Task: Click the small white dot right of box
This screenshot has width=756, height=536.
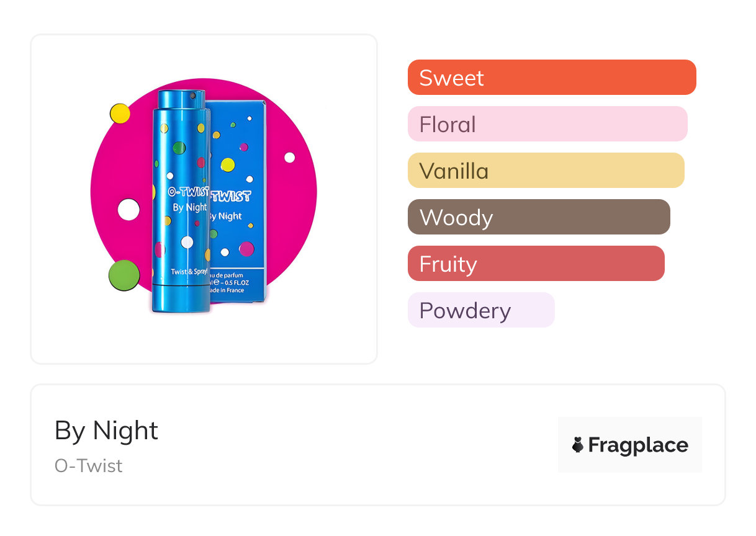Action: (x=289, y=158)
